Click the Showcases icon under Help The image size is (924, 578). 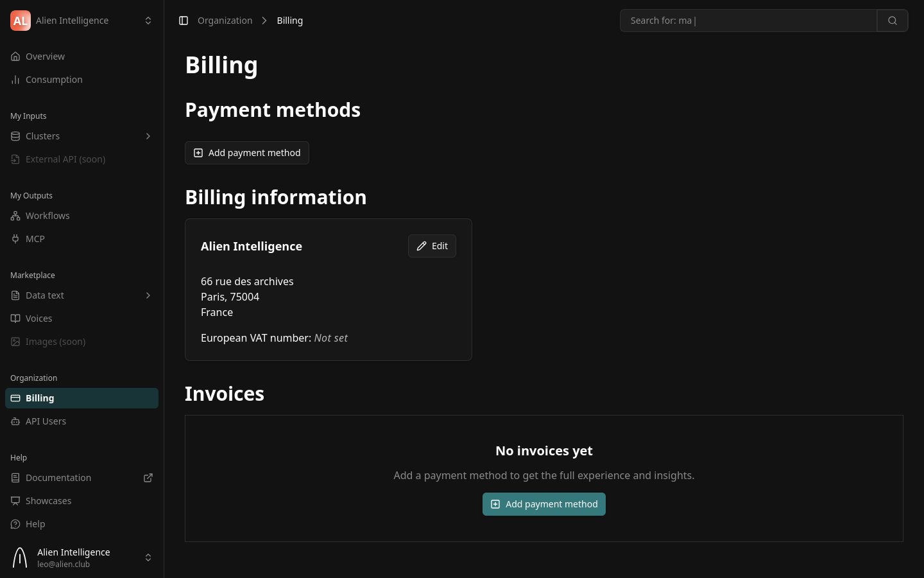tap(15, 501)
